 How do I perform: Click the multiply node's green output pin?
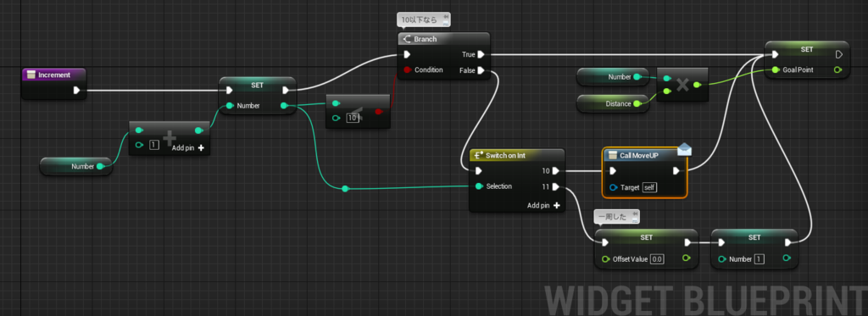point(697,86)
